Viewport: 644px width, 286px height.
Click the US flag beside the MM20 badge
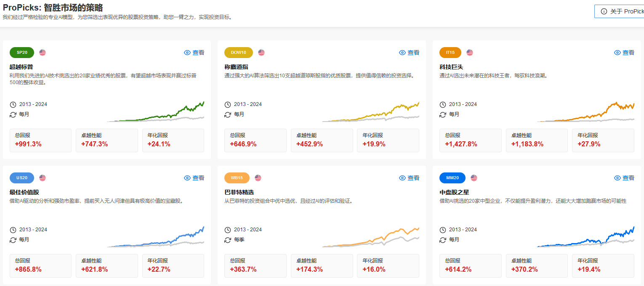pos(474,178)
